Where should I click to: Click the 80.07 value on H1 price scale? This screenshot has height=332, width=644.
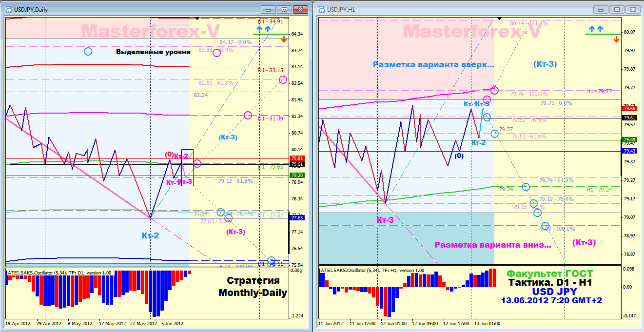point(629,32)
